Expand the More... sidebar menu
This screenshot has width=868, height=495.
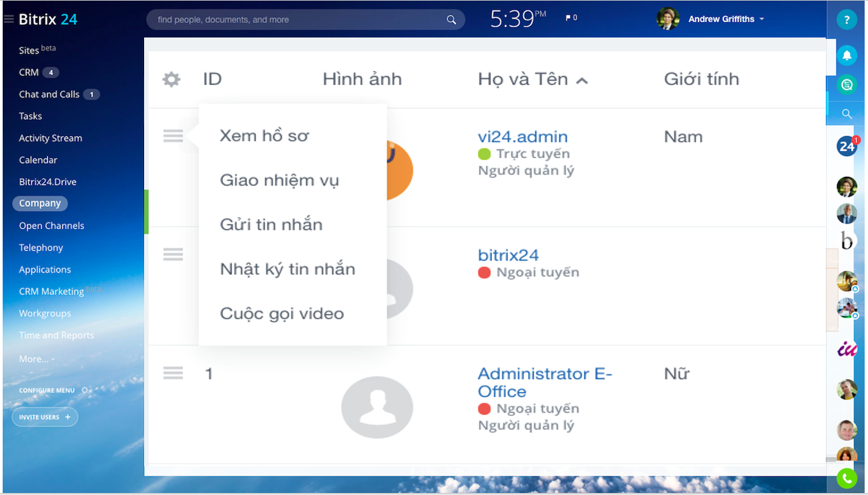click(x=37, y=359)
